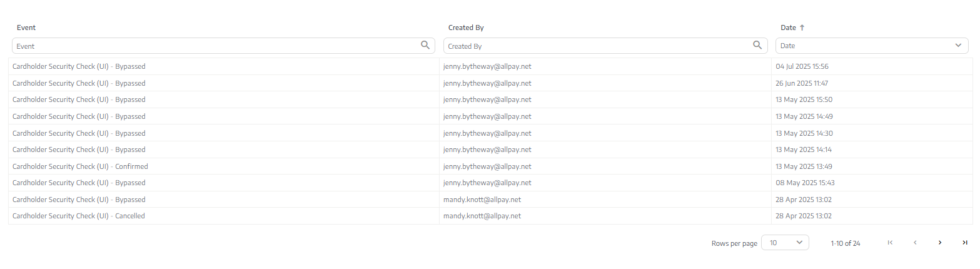Go to the first page of results
This screenshot has width=980, height=269.
pos(890,243)
